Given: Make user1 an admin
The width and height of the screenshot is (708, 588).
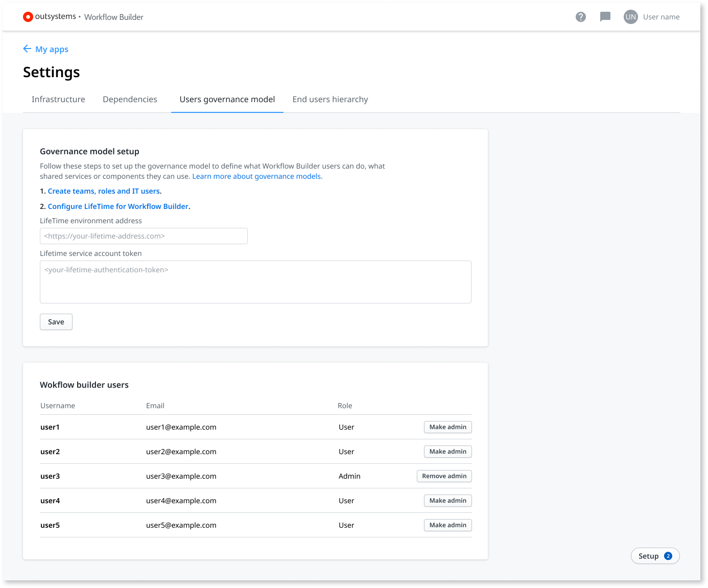Looking at the screenshot, I should [x=447, y=427].
